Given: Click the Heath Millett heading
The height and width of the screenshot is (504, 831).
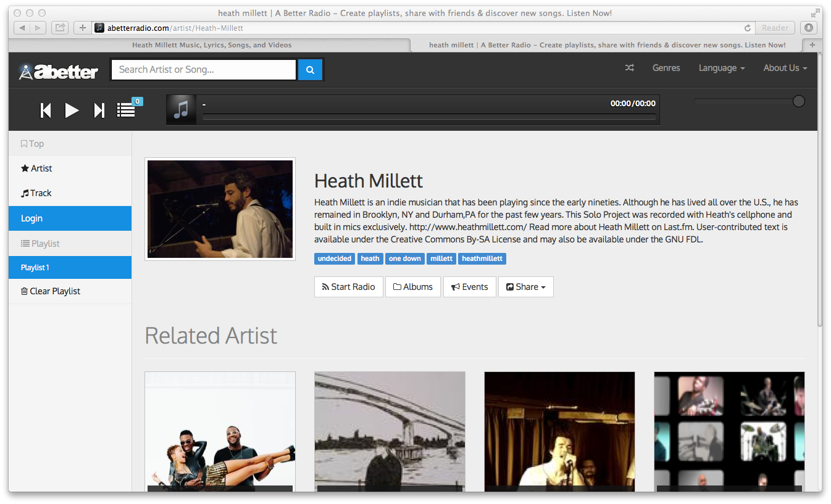Looking at the screenshot, I should click(x=369, y=181).
